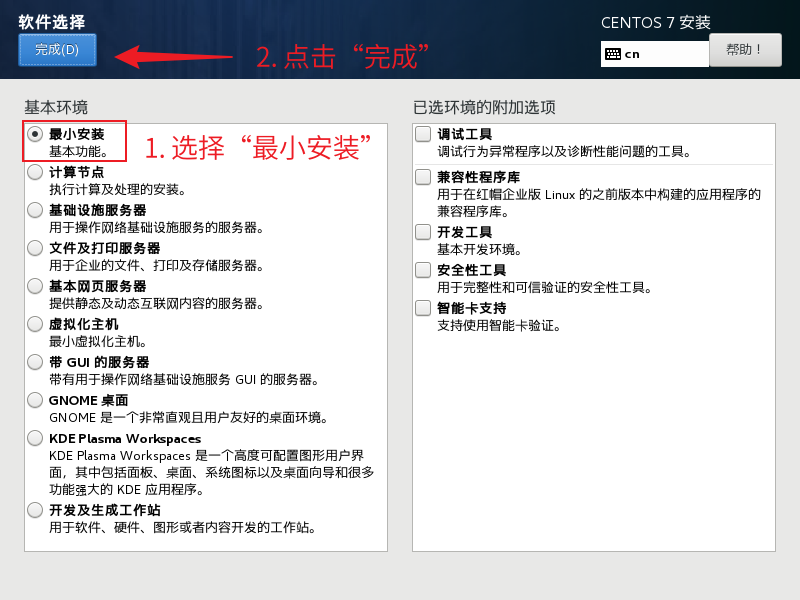Image resolution: width=800 pixels, height=600 pixels.
Task: Enable 安全性工具 add-on checkbox
Action: 424,270
